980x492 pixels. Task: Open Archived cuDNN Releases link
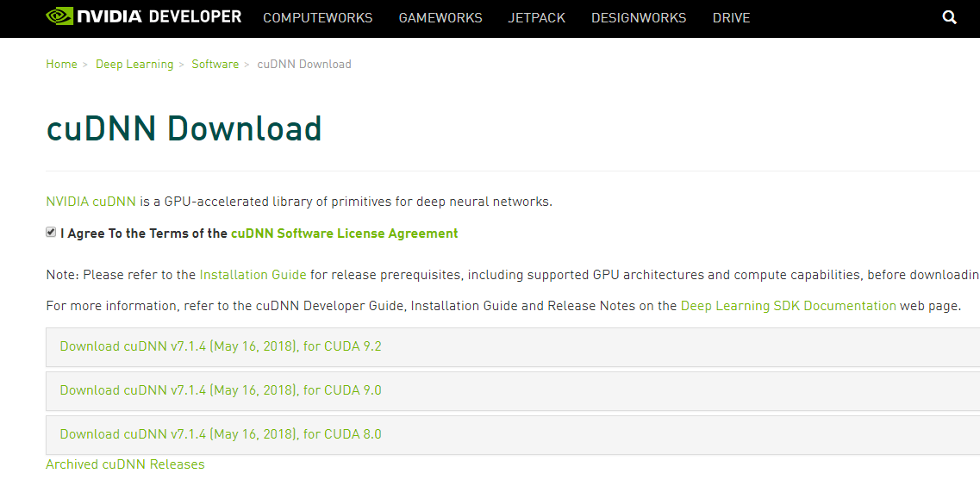coord(125,464)
